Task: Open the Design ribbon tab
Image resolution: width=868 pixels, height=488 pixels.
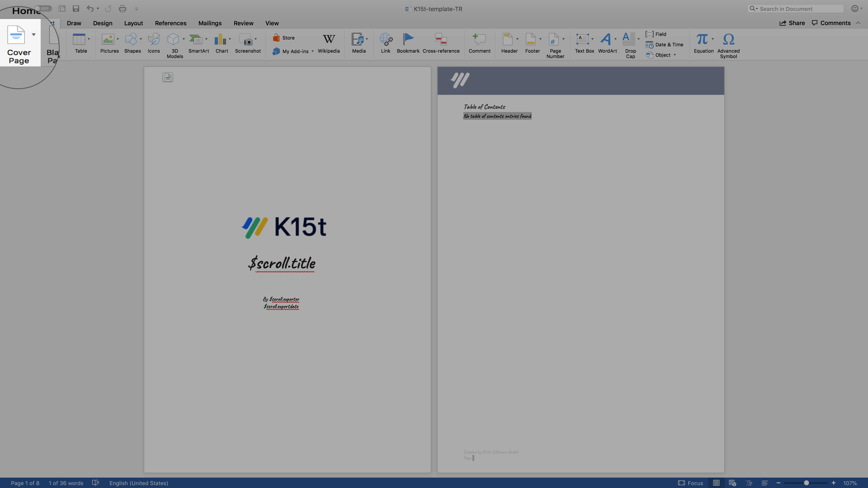Action: click(x=102, y=23)
